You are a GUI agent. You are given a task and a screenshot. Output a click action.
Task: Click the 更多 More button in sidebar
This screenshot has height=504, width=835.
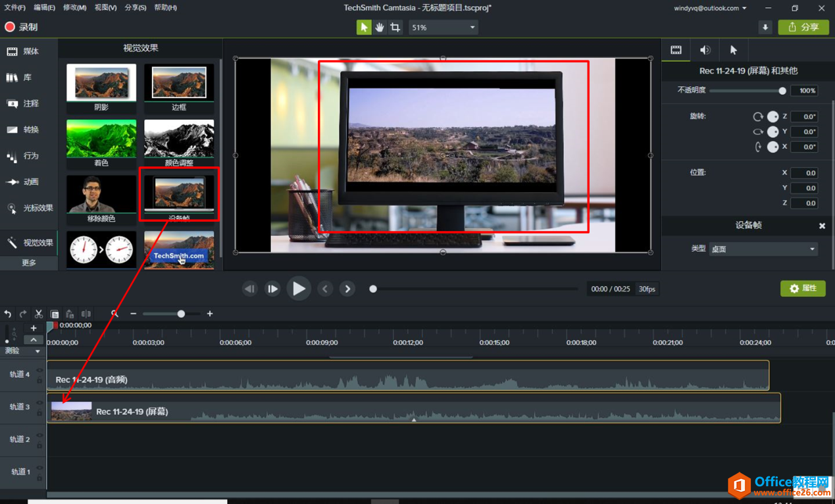click(29, 263)
